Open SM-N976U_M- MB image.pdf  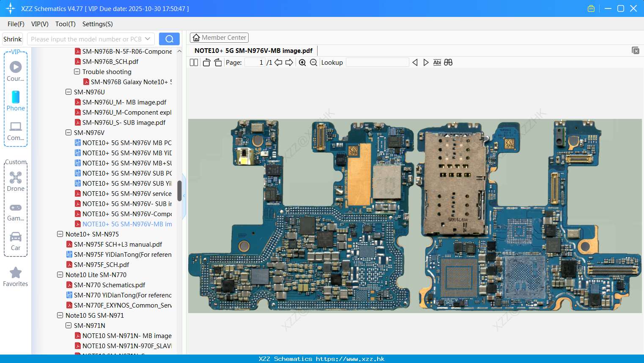pos(124,102)
